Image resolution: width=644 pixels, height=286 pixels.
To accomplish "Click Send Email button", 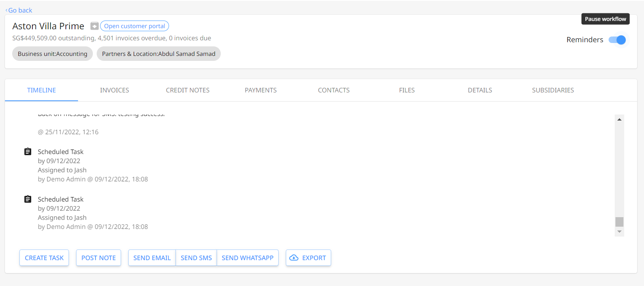I will pyautogui.click(x=152, y=258).
